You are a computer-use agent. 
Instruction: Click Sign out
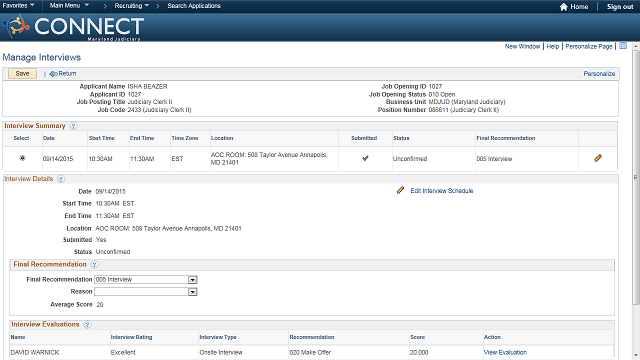(x=620, y=7)
